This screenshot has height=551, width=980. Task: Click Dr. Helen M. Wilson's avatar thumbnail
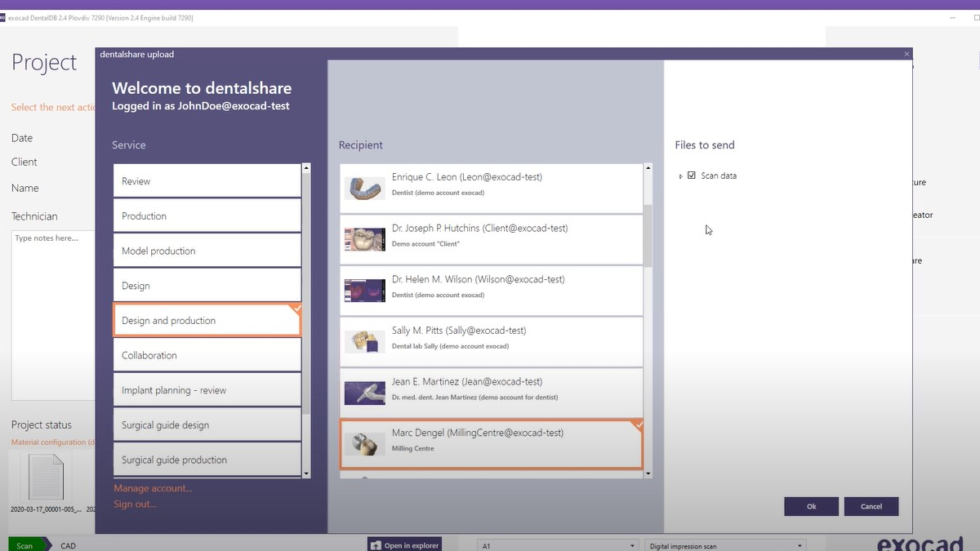tap(365, 291)
